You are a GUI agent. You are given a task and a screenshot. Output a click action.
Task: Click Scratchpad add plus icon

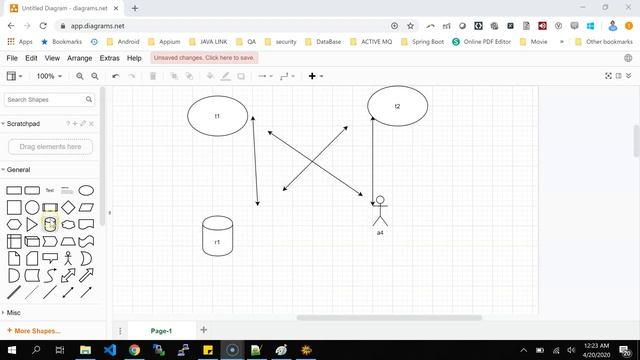pyautogui.click(x=75, y=123)
